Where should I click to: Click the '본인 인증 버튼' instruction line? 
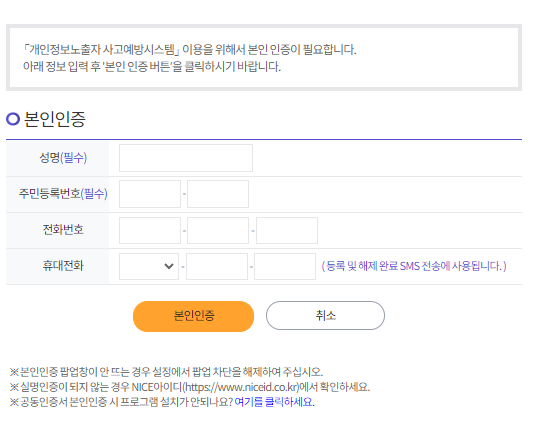(152, 66)
